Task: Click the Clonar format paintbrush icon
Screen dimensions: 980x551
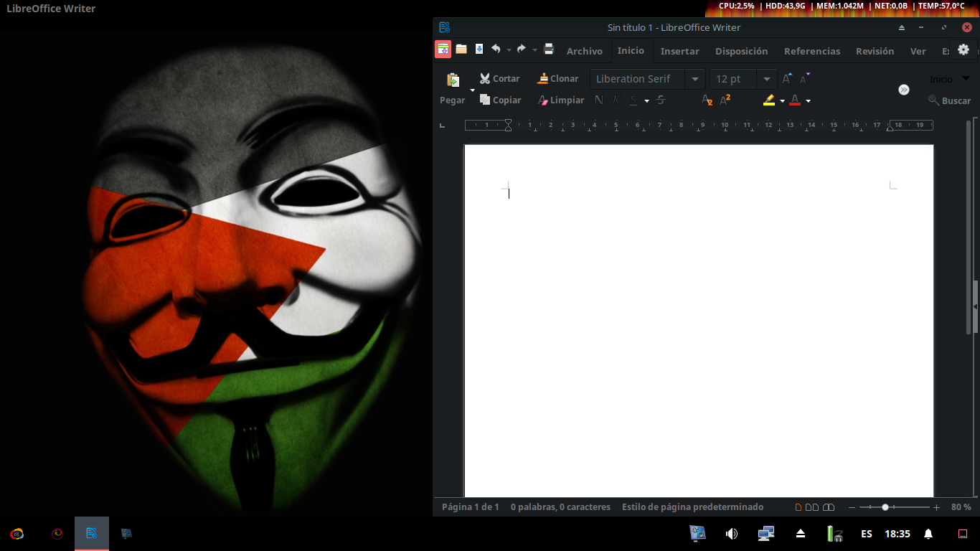Action: (543, 79)
